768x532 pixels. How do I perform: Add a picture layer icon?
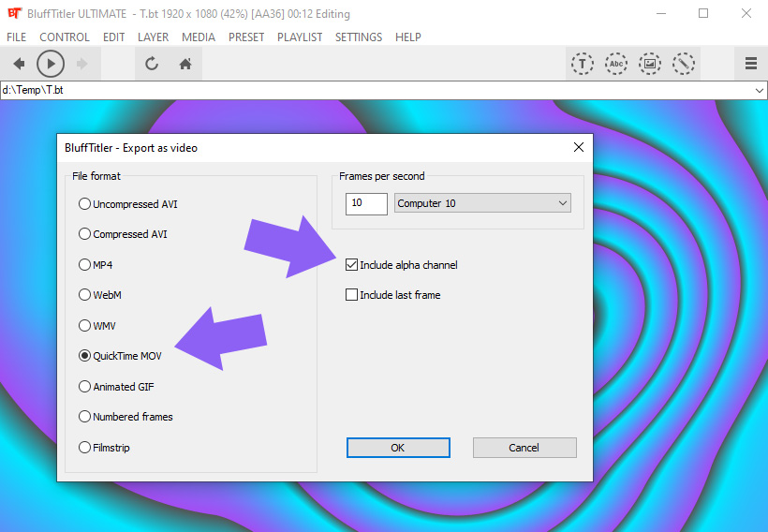coord(650,64)
